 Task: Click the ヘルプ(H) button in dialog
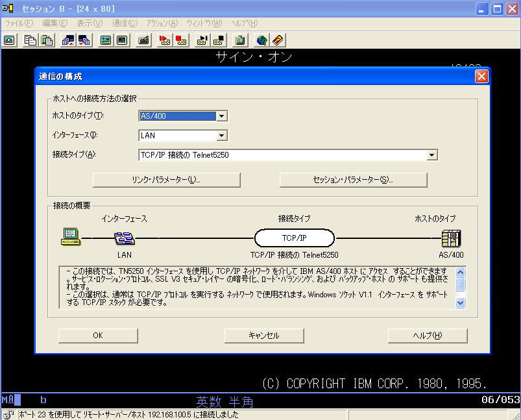click(x=428, y=336)
